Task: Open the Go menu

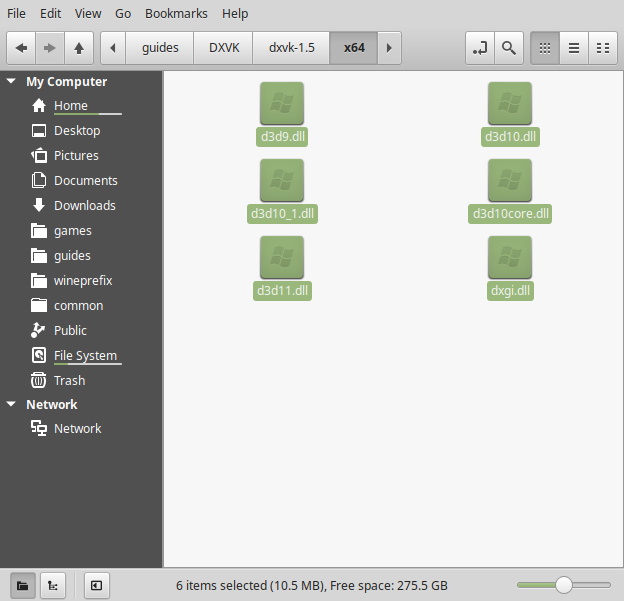Action: 123,14
